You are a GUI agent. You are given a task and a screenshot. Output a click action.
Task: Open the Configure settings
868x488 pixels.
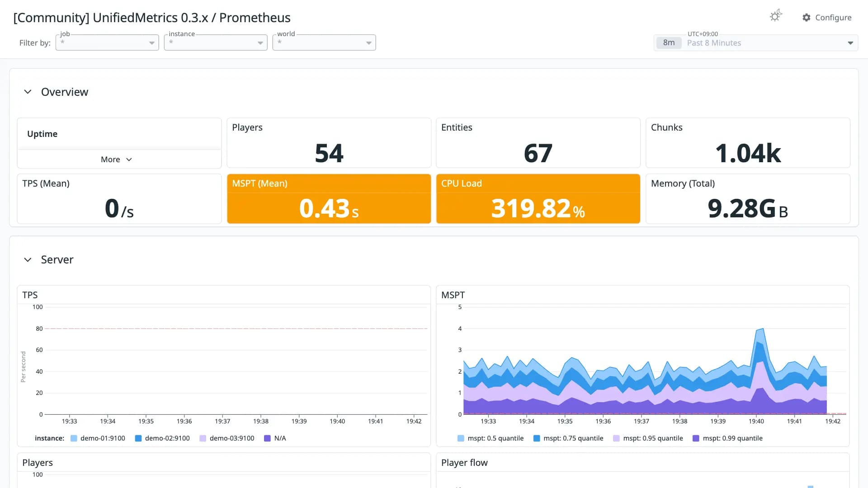(x=827, y=17)
